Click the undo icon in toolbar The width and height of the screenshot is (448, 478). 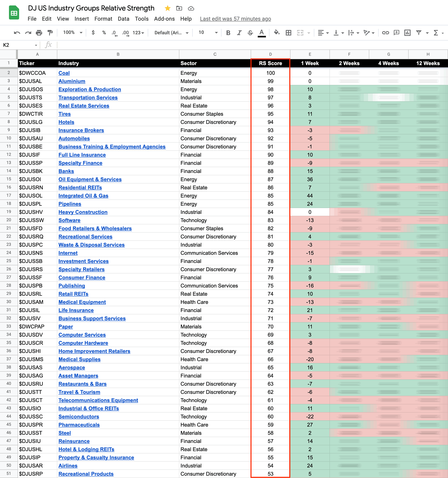(17, 33)
